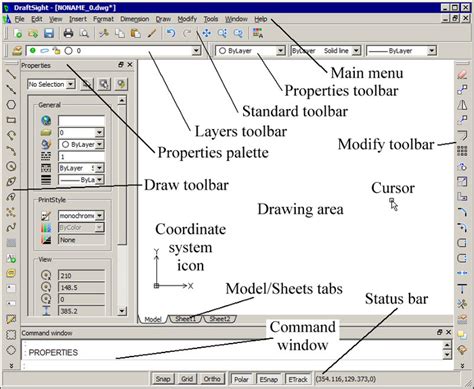This screenshot has height=389, width=474.
Task: Open the ByLayer color dropdown in General section
Action: tap(99, 145)
